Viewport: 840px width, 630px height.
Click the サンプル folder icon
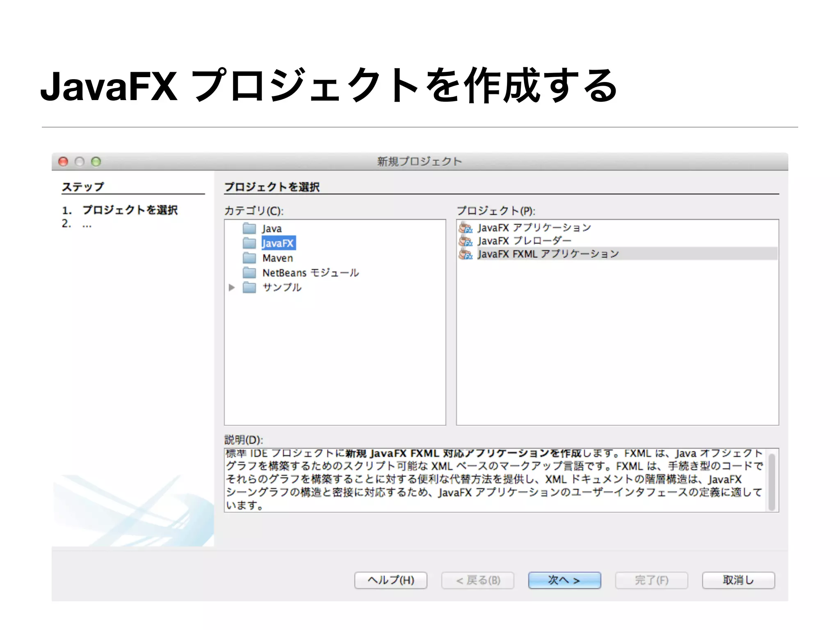point(249,288)
